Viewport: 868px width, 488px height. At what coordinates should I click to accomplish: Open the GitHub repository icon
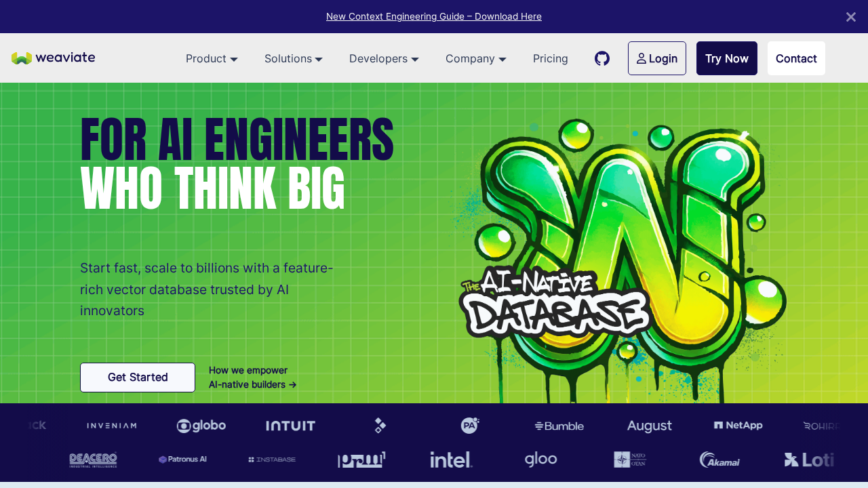point(602,58)
